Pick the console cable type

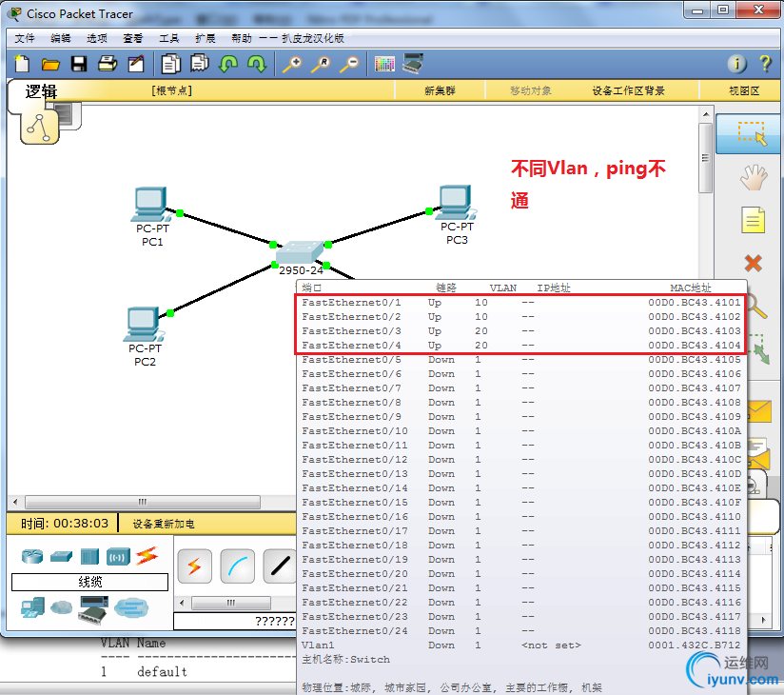(238, 566)
